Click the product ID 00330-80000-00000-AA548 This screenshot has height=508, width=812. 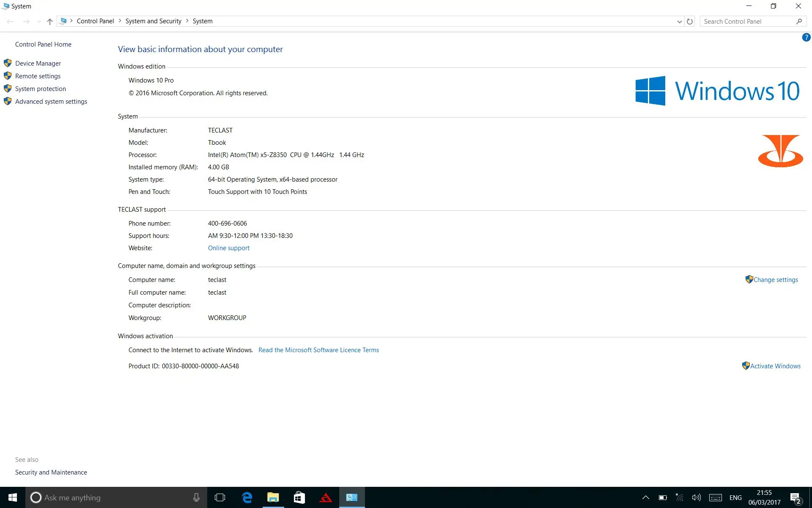point(200,366)
